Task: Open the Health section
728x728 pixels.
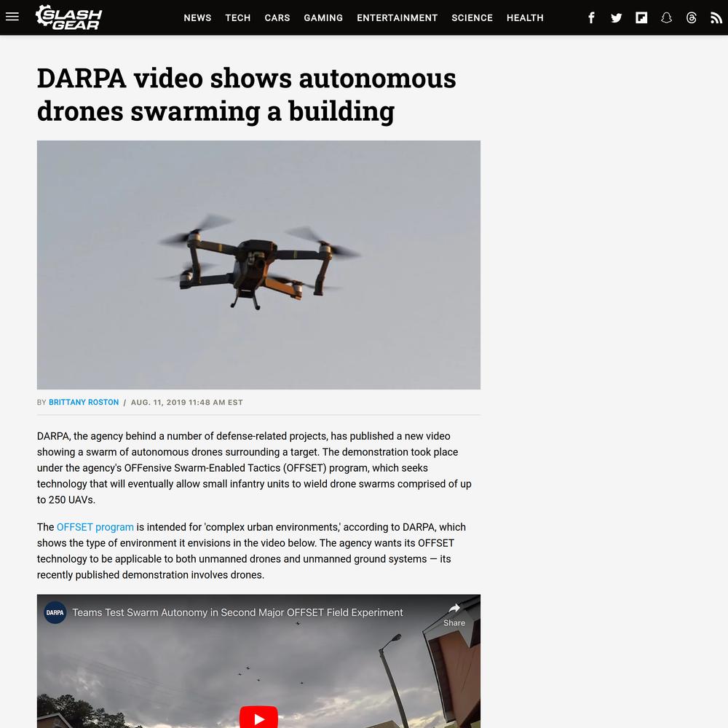Action: tap(525, 17)
